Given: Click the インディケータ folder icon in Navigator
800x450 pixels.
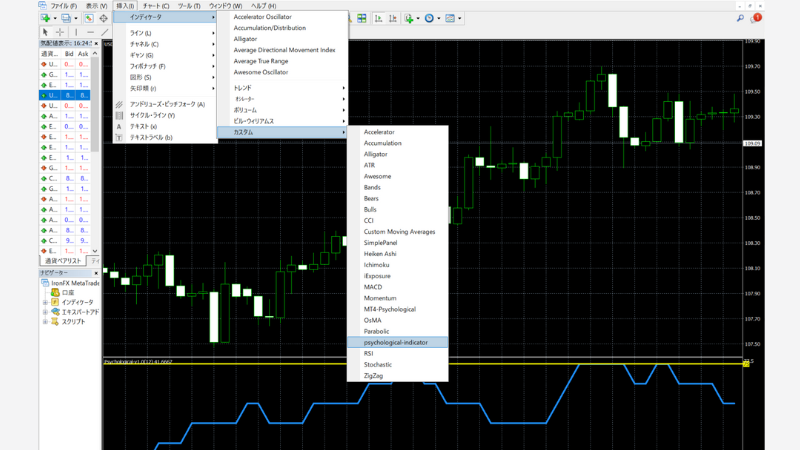Looking at the screenshot, I should point(55,302).
